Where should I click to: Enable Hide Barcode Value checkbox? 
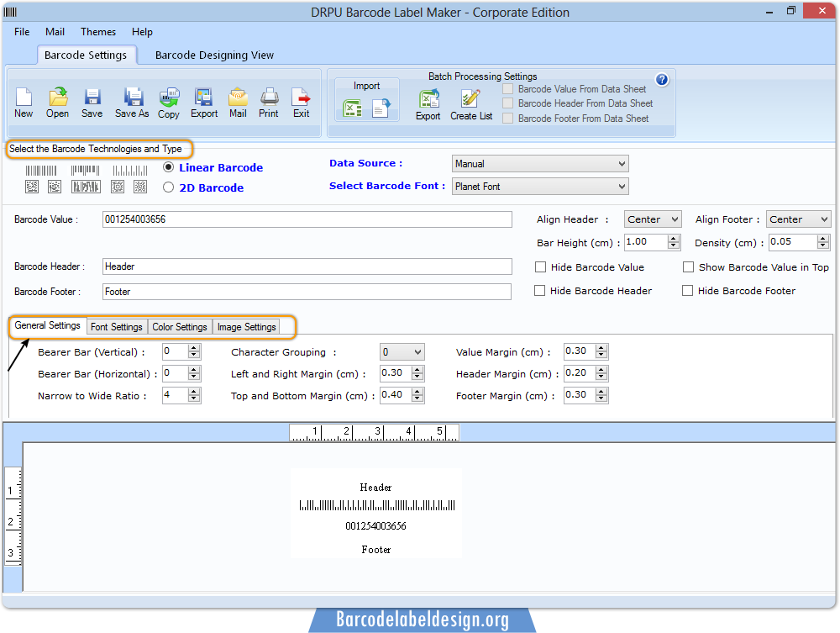(x=540, y=267)
